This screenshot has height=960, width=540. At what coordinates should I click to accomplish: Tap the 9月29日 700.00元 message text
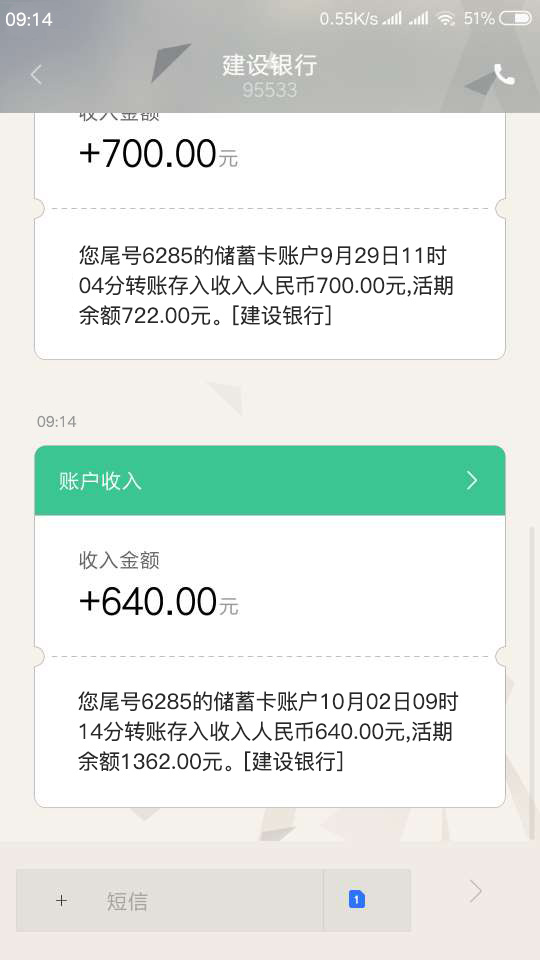pos(266,285)
